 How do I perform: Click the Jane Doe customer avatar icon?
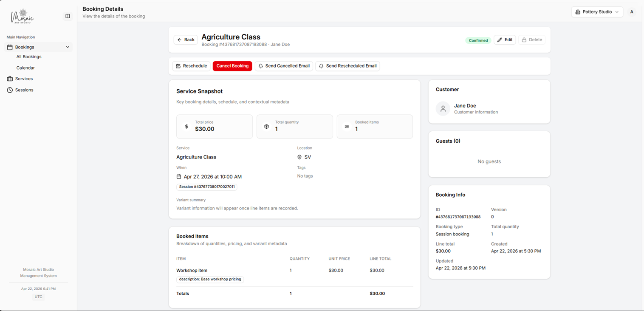coord(443,109)
